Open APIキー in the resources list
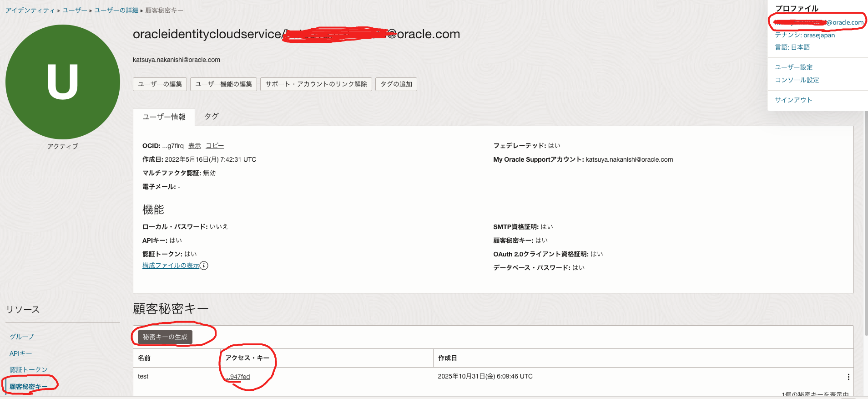868x399 pixels. point(20,353)
